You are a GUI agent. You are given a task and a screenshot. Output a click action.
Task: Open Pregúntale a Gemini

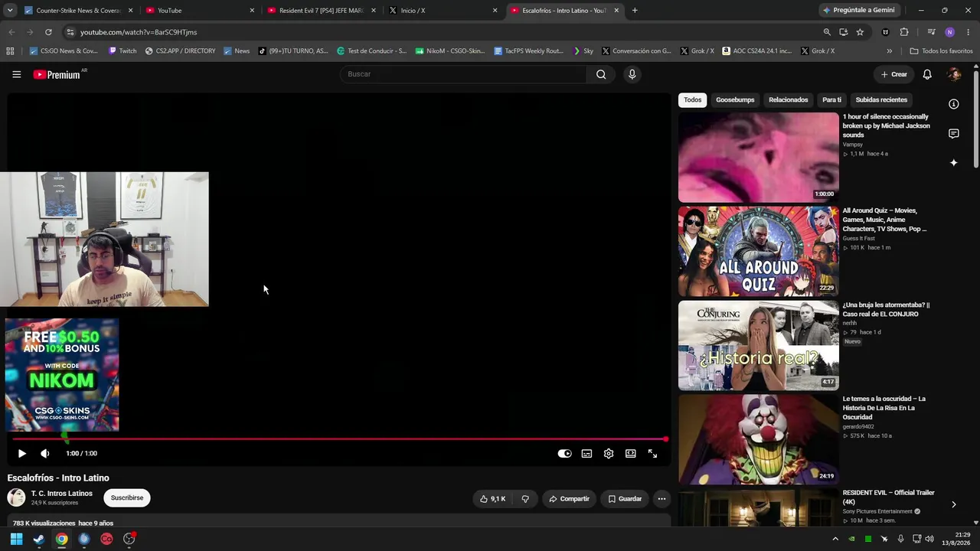[x=858, y=11]
